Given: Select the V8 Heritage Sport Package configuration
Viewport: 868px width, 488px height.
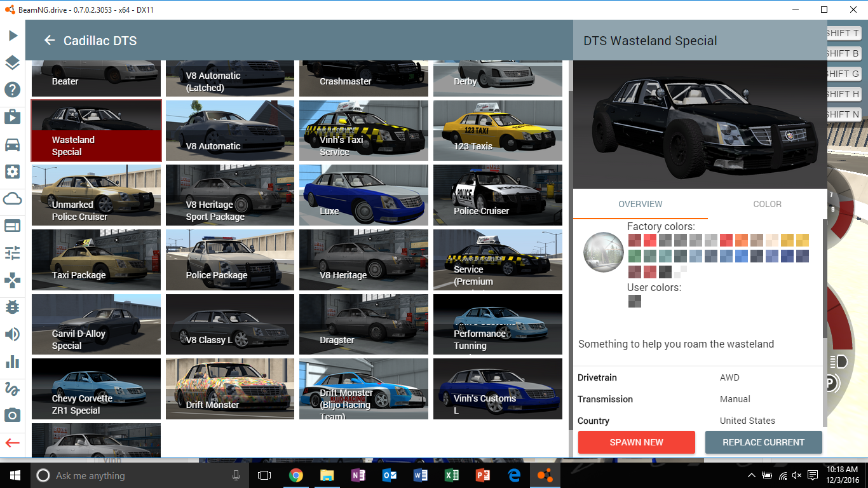Looking at the screenshot, I should tap(230, 195).
